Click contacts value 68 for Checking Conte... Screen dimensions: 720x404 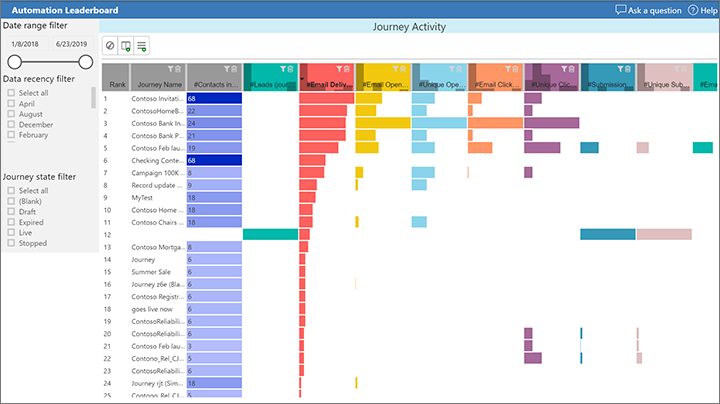click(214, 160)
